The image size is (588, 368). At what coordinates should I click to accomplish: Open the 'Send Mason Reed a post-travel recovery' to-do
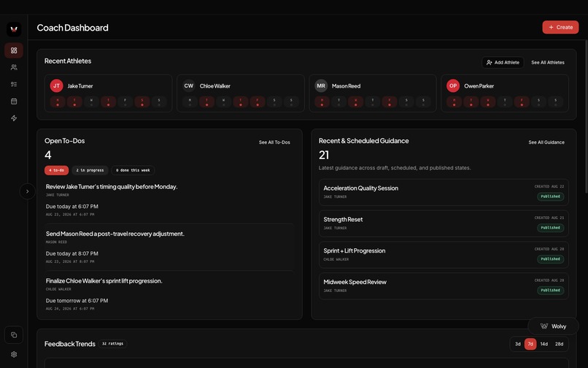click(115, 234)
